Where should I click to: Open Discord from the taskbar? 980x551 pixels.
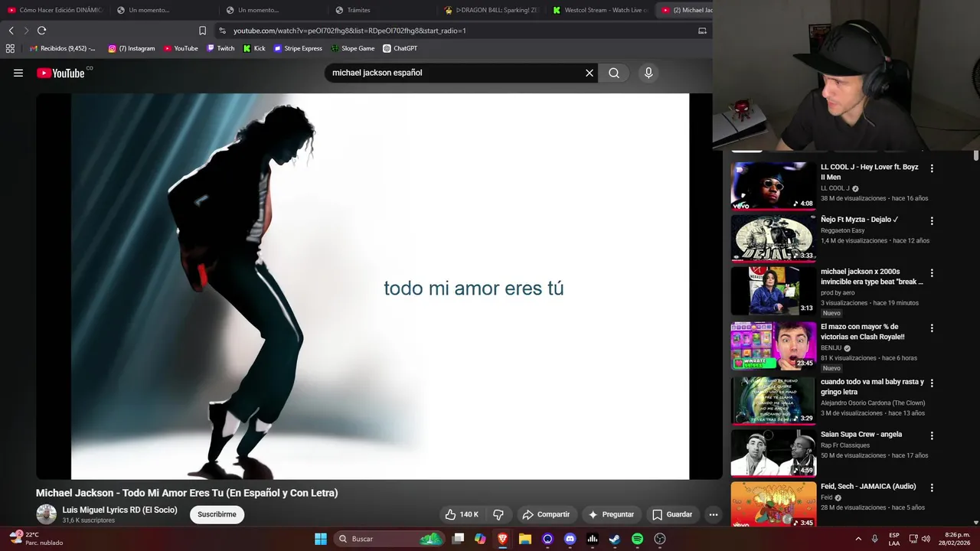coord(570,539)
